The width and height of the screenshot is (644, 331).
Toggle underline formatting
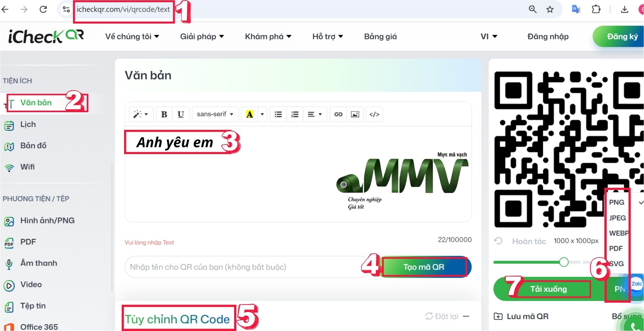pyautogui.click(x=181, y=114)
